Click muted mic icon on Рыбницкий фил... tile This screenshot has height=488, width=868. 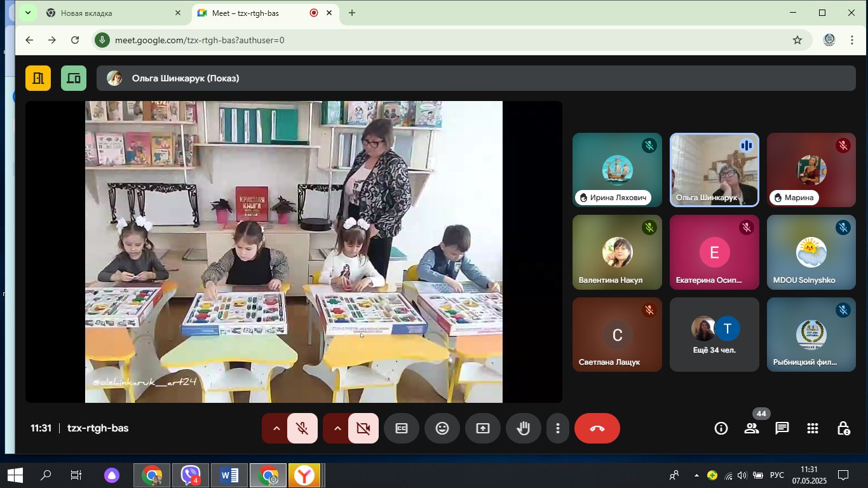843,310
